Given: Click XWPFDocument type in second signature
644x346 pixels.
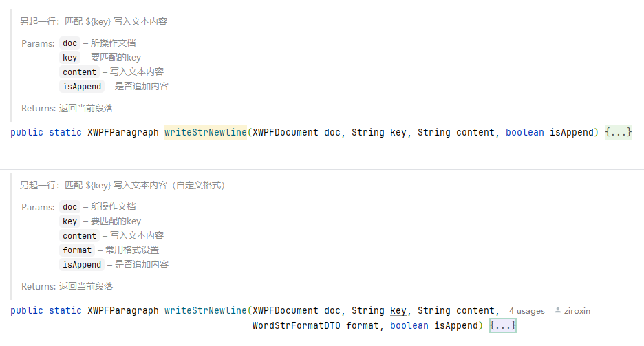Looking at the screenshot, I should [285, 310].
